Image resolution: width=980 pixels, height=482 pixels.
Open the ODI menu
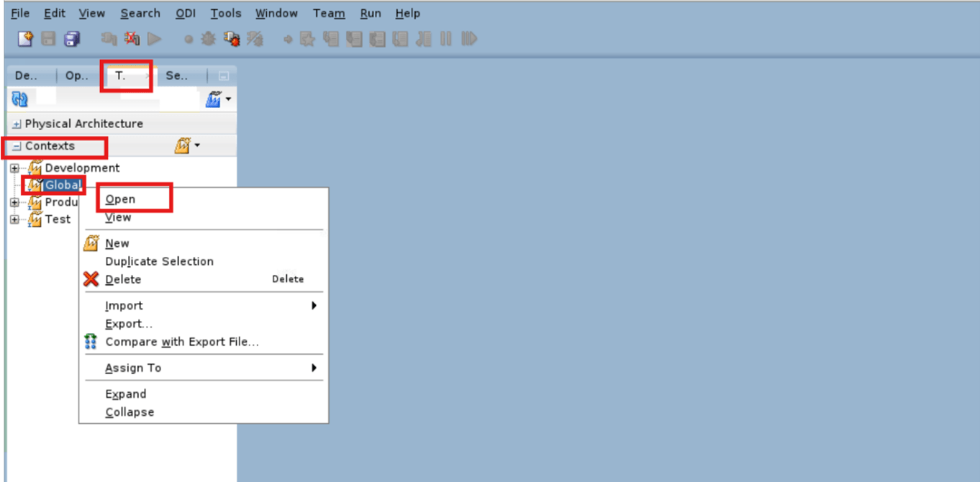click(x=186, y=14)
